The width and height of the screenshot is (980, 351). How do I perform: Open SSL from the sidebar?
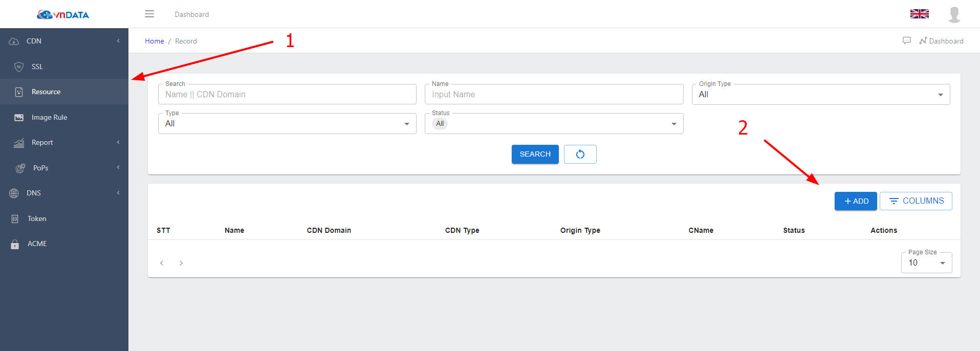point(37,67)
